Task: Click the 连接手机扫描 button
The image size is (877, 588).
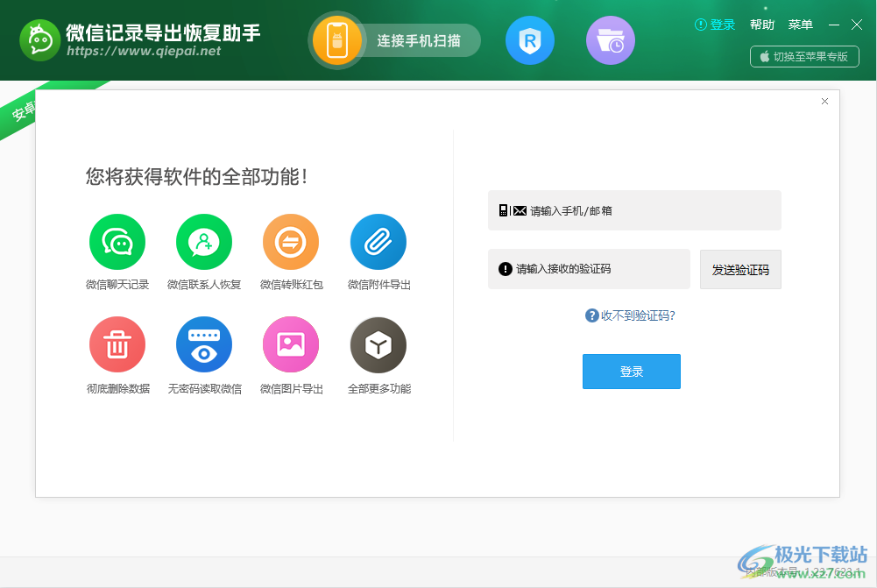Action: point(419,40)
